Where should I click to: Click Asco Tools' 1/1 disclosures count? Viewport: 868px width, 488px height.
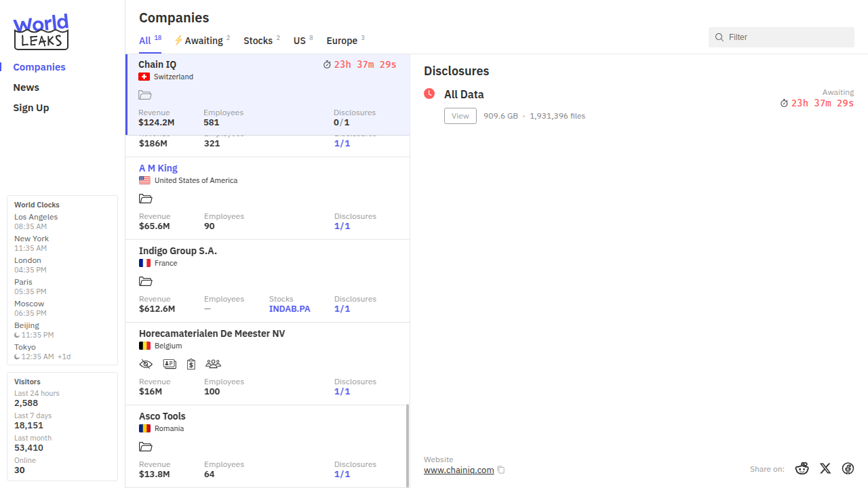[342, 474]
